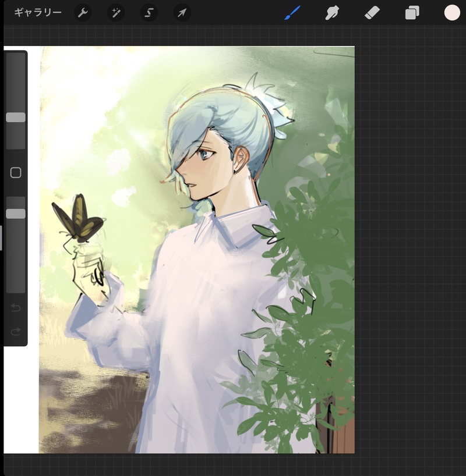Open the Adjustments magic wand menu
466x476 pixels.
pyautogui.click(x=116, y=13)
